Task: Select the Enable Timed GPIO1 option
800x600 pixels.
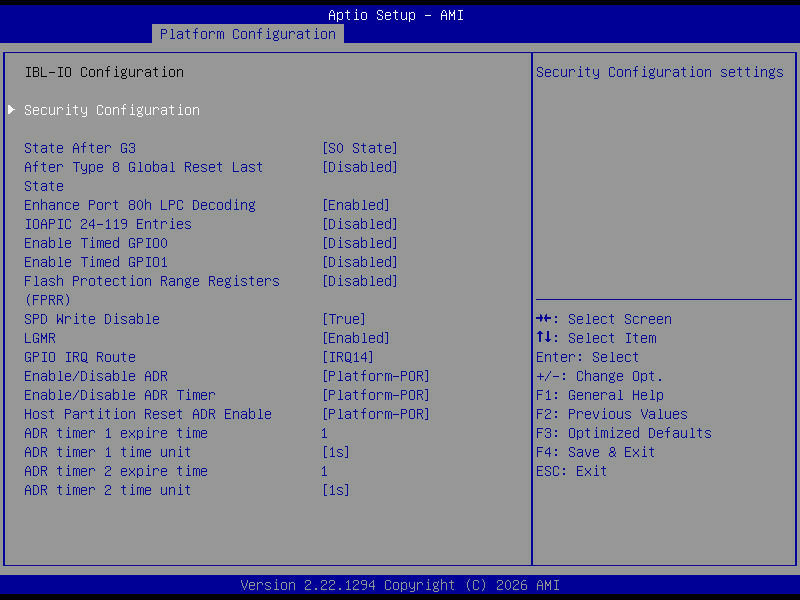Action: (x=96, y=262)
